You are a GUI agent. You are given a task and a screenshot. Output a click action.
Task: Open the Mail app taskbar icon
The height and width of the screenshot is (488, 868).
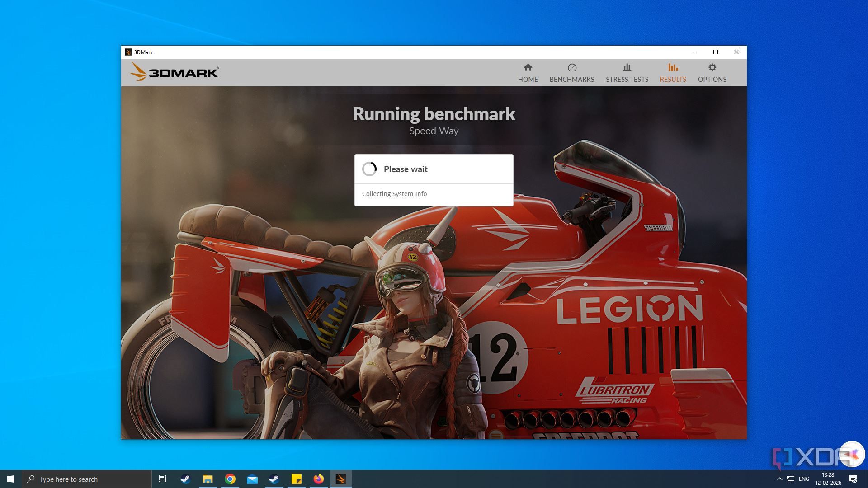[x=252, y=479]
